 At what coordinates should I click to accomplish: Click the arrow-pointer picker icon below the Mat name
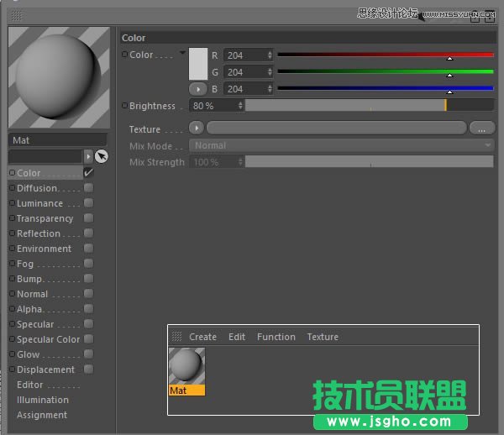click(x=102, y=156)
